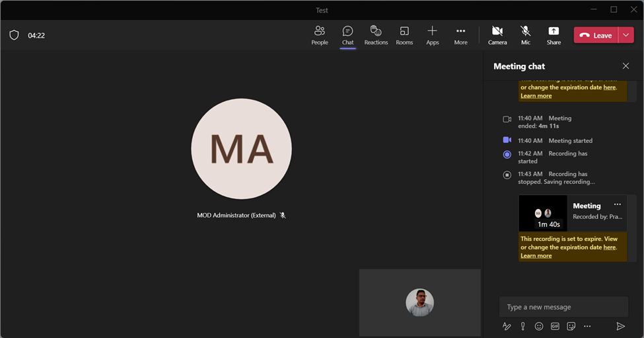Insert a GIF
The height and width of the screenshot is (338, 644).
click(555, 326)
